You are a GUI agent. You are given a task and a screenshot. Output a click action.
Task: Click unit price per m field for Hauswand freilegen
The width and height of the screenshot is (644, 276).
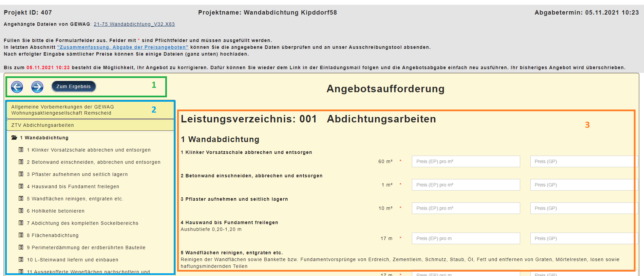pyautogui.click(x=466, y=238)
